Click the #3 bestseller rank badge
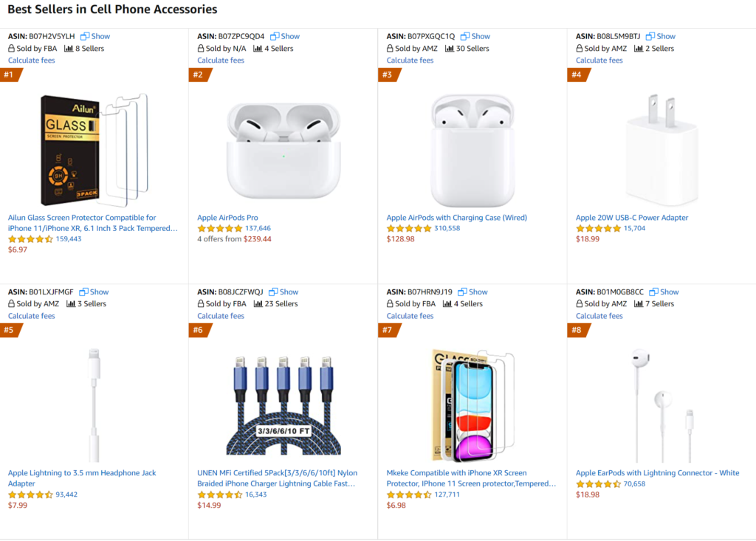756x541 pixels. tap(387, 75)
